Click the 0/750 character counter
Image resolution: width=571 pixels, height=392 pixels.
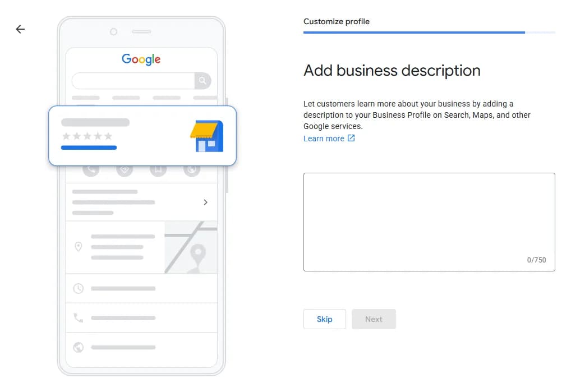(x=536, y=260)
